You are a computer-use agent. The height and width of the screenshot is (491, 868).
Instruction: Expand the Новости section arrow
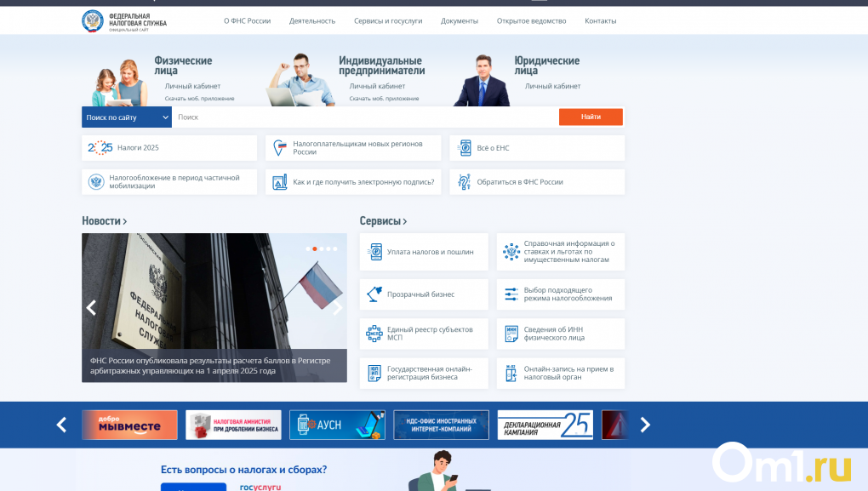click(x=125, y=221)
